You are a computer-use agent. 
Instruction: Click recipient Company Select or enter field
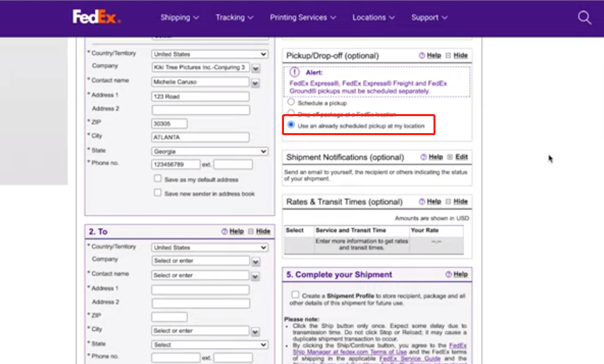(x=200, y=261)
